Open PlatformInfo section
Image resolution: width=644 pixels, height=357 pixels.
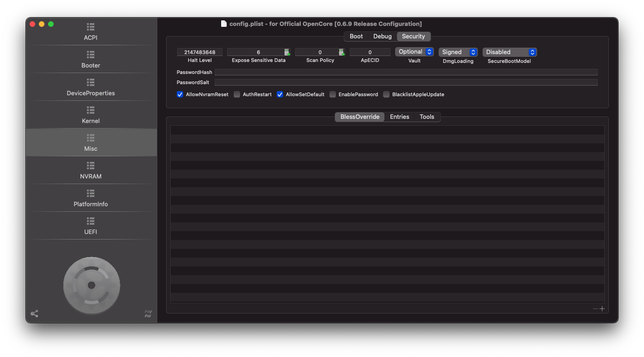[91, 198]
